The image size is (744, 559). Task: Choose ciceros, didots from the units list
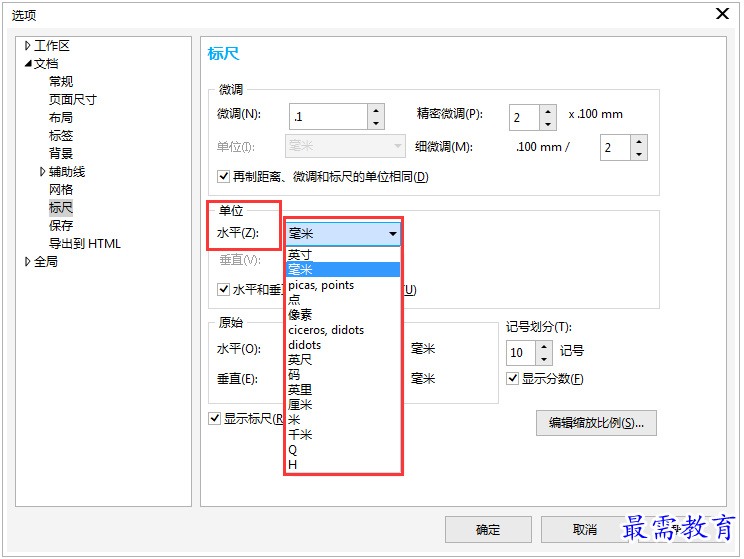[343, 330]
